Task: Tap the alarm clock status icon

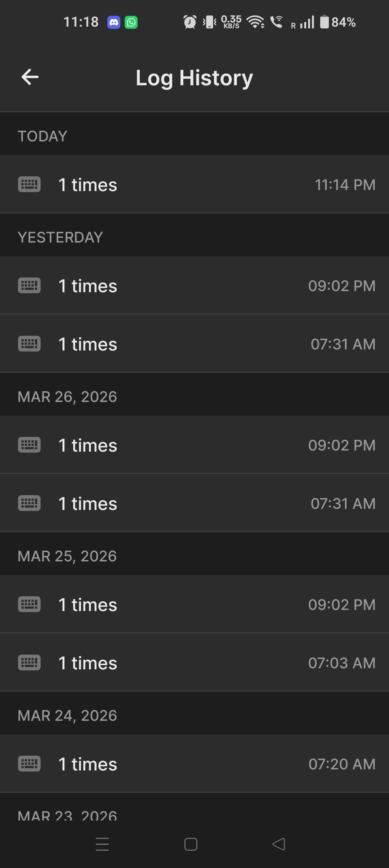Action: coord(190,22)
